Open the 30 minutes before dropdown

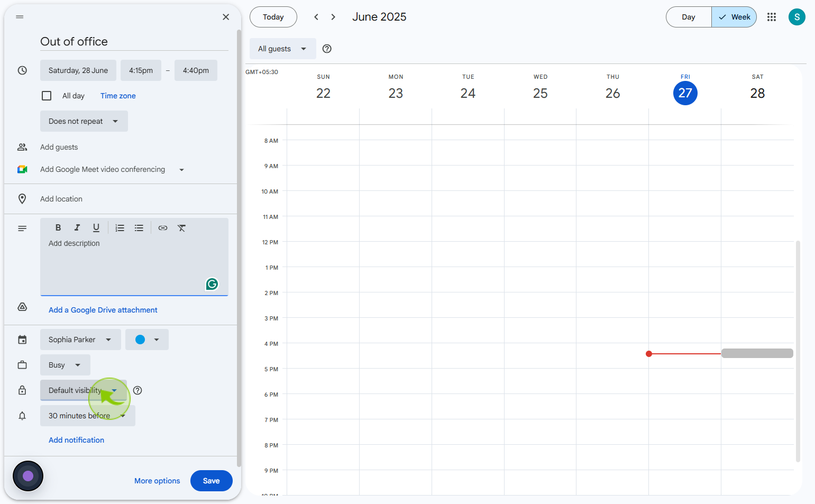tap(88, 416)
